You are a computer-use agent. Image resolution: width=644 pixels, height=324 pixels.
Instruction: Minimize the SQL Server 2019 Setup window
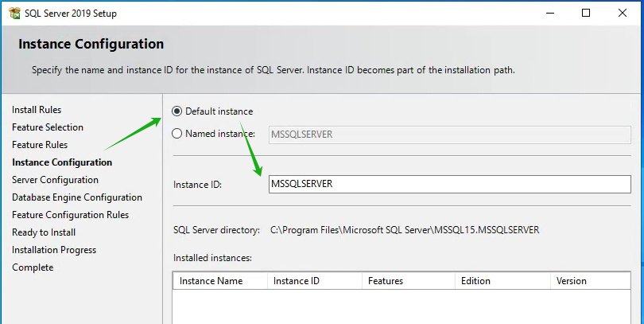[550, 14]
